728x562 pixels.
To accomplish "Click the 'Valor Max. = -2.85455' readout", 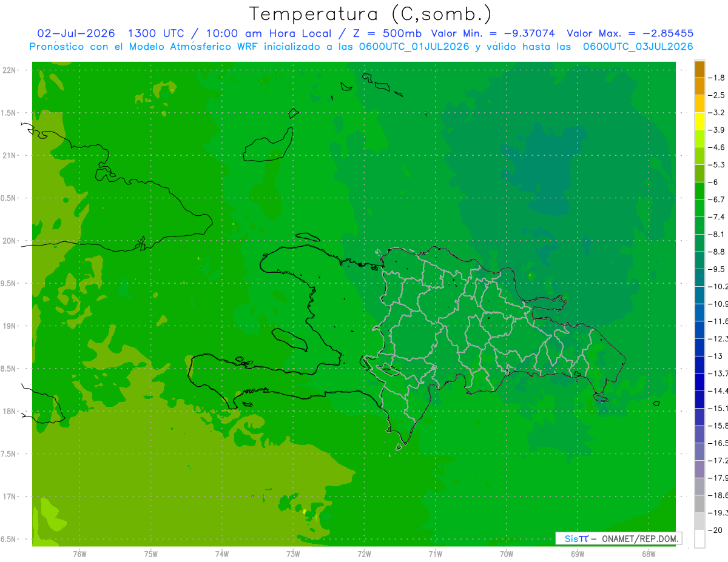I will [x=630, y=33].
